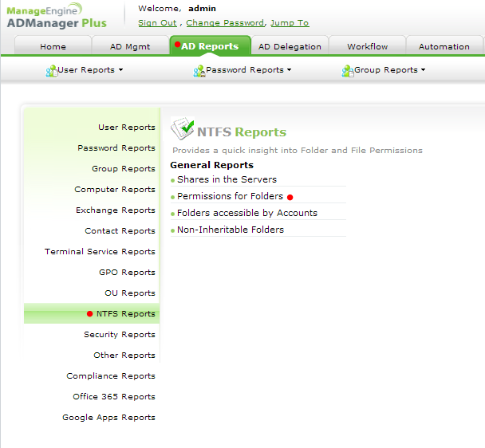485x448 pixels.
Task: Select Office 365 Reports in sidebar
Action: [114, 396]
